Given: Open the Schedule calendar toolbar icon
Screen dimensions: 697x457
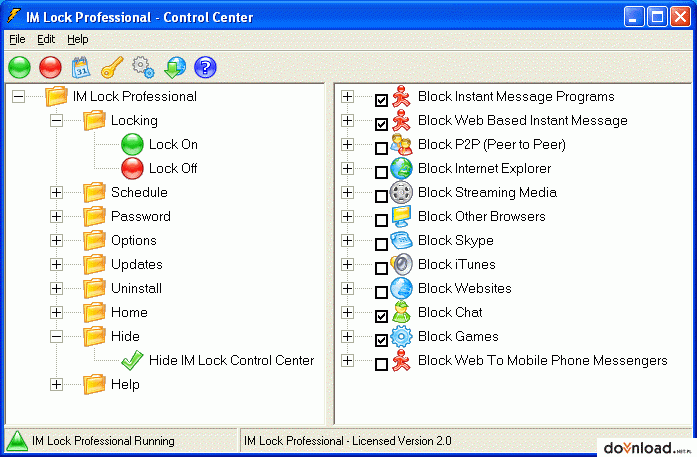Looking at the screenshot, I should (x=81, y=68).
